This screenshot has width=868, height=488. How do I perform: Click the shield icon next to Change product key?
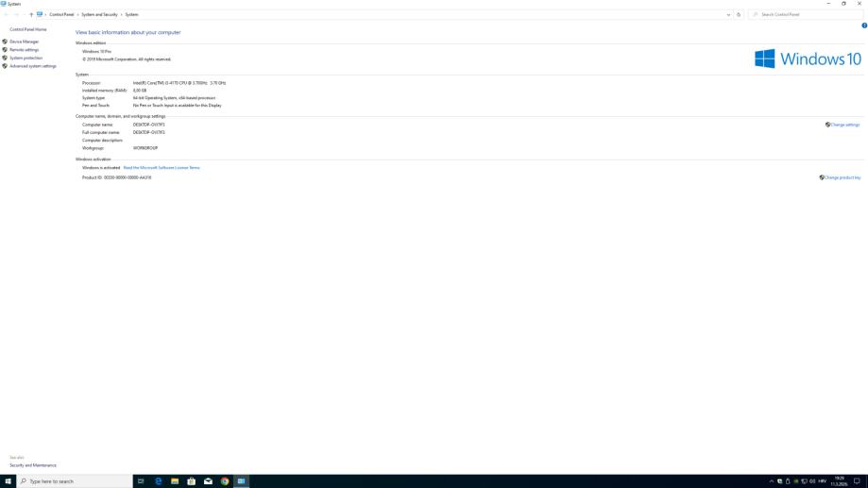[x=822, y=177]
